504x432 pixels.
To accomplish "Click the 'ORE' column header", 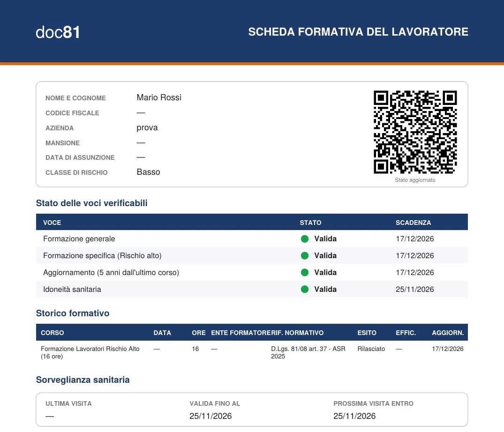I will coord(199,333).
